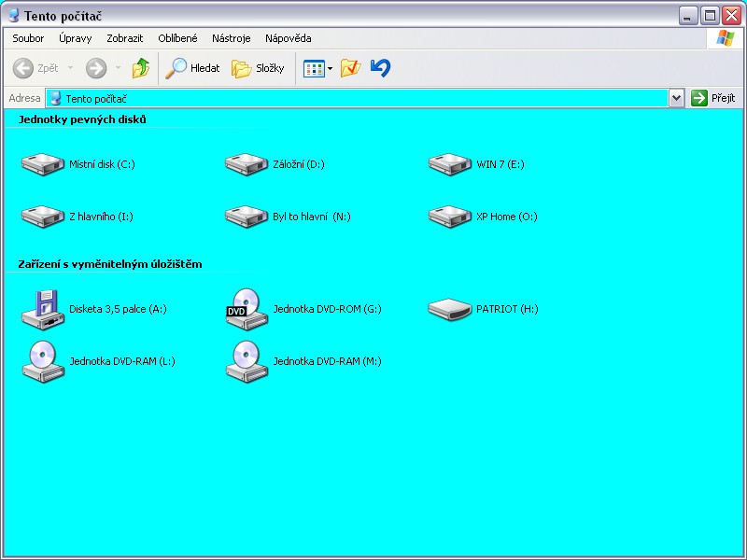747x560 pixels.
Task: Click the folder options icon with checkmark
Action: pyautogui.click(x=350, y=68)
